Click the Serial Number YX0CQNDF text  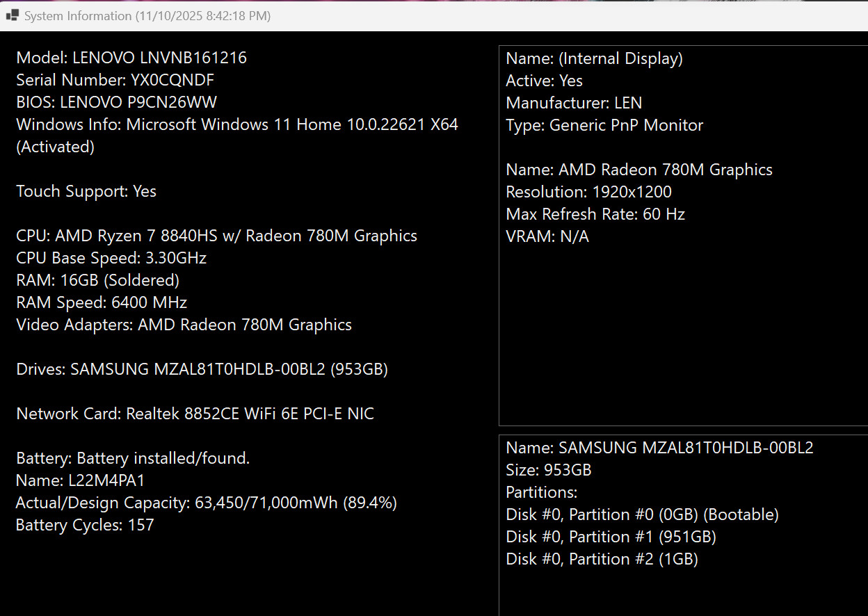coord(115,80)
